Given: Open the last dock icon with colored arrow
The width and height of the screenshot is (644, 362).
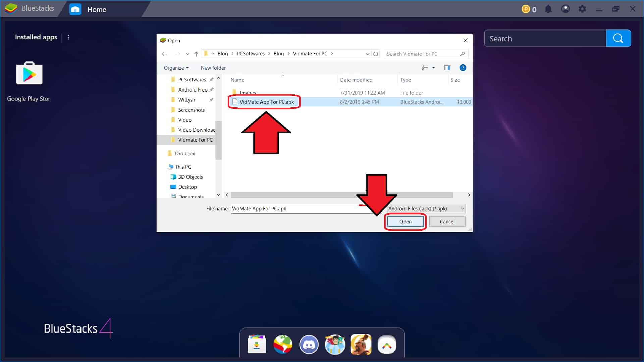Looking at the screenshot, I should pyautogui.click(x=387, y=344).
